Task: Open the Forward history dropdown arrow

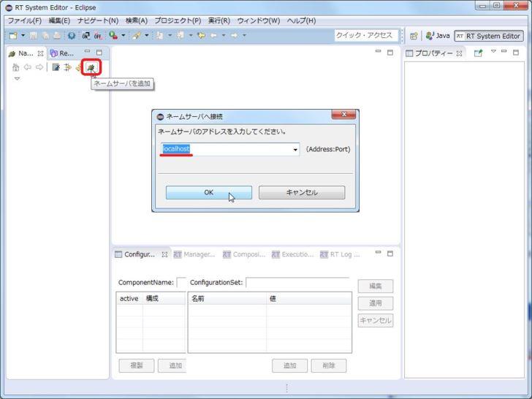Action: click(244, 35)
